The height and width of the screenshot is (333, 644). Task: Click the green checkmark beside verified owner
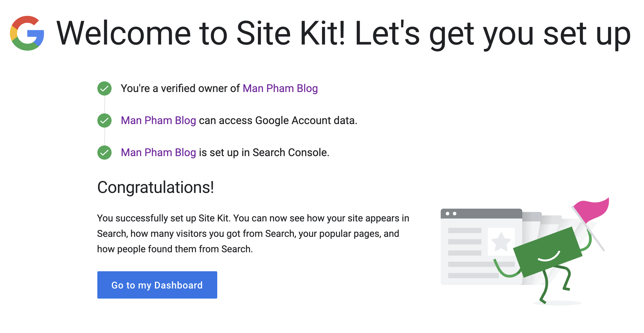click(104, 88)
